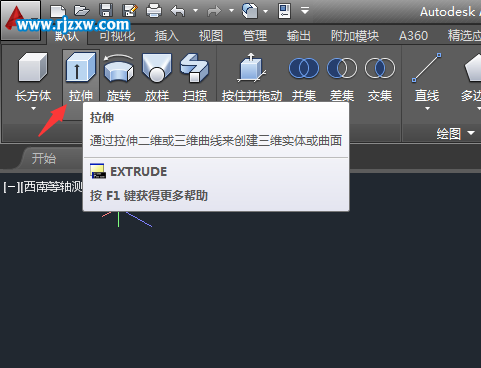
Task: Click the Print icon in quick access toolbar
Action: pyautogui.click(x=154, y=11)
